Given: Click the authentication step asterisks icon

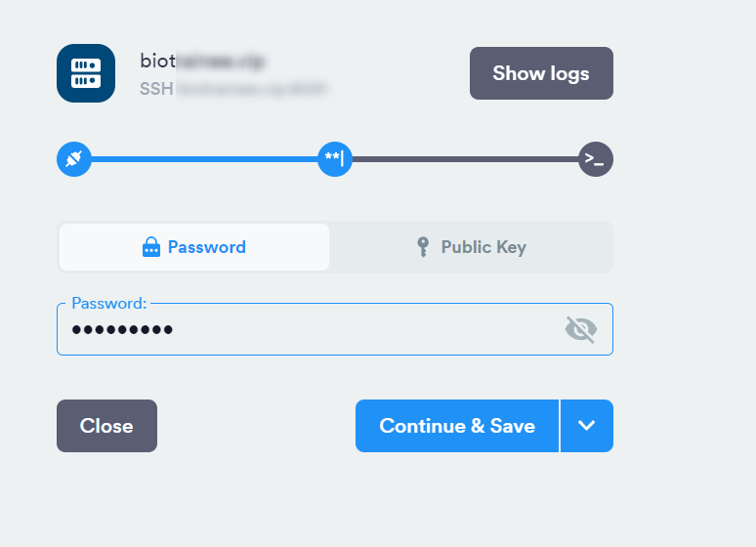Looking at the screenshot, I should click(x=335, y=159).
